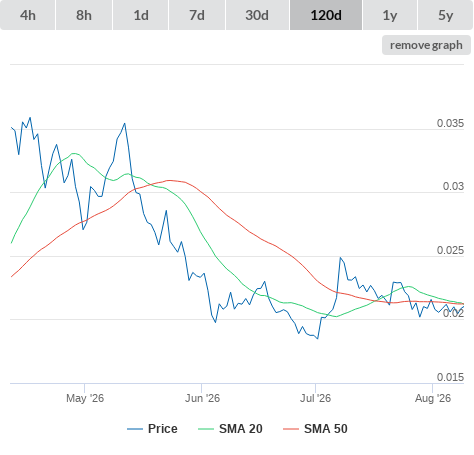Click the green SMA 20 line marker
Screen dimensions: 474x455
click(206, 429)
